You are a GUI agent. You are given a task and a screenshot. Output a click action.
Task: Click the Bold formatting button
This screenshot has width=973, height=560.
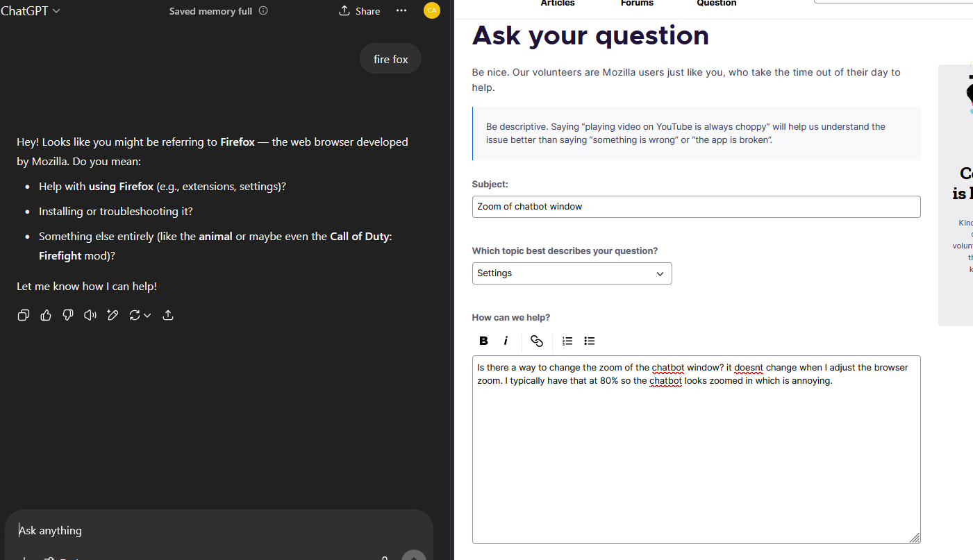point(484,341)
